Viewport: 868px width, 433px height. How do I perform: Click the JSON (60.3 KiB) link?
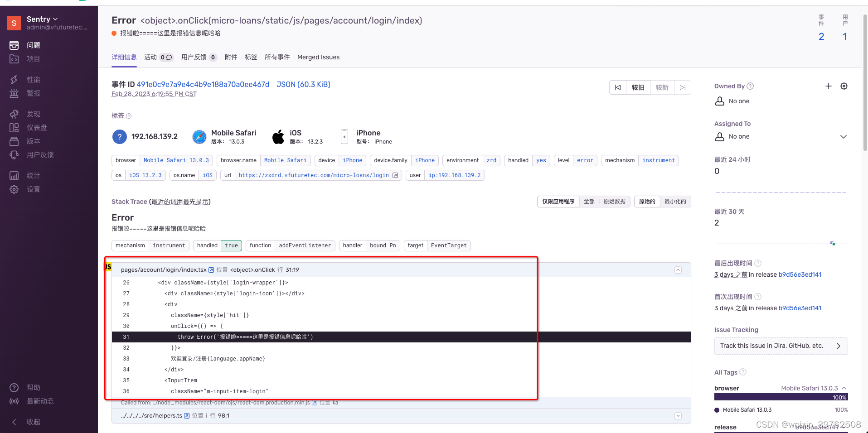(303, 84)
